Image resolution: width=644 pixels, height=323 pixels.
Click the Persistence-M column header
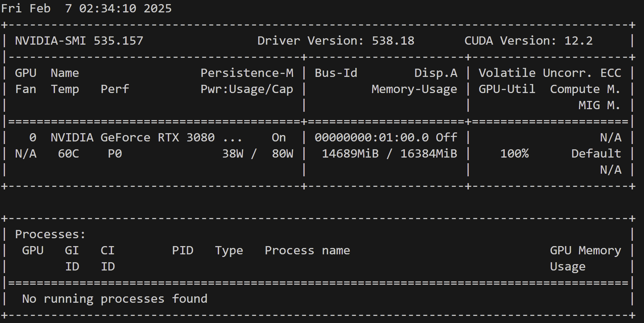(247, 73)
